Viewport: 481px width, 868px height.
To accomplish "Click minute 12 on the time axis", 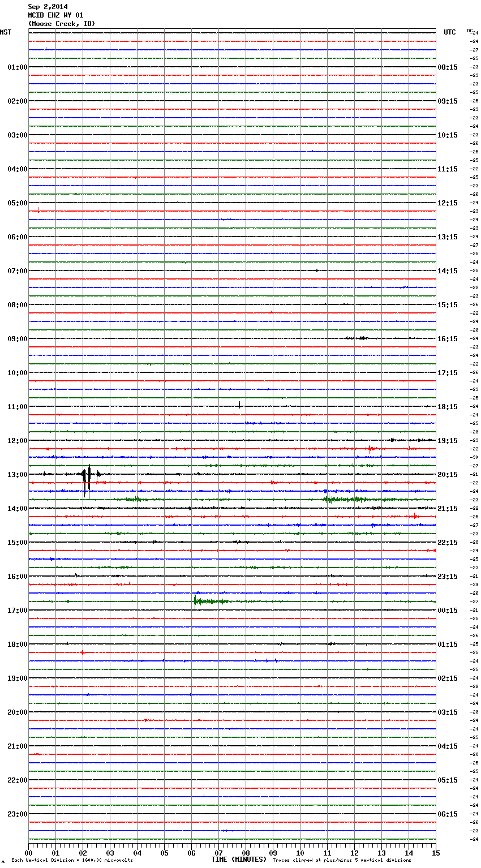I will (354, 853).
